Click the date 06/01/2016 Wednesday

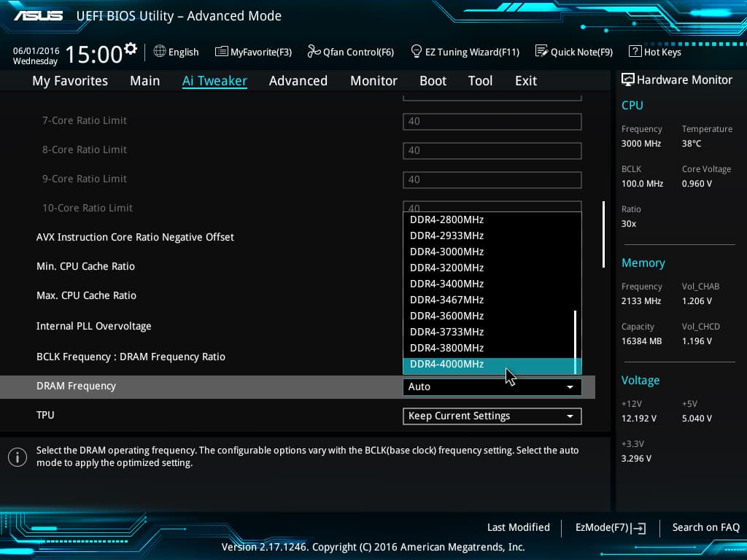tap(36, 55)
